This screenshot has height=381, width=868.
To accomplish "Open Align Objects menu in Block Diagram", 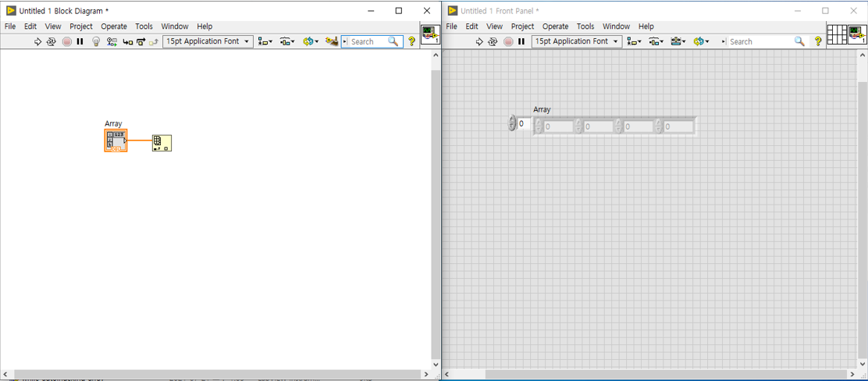I will 265,41.
